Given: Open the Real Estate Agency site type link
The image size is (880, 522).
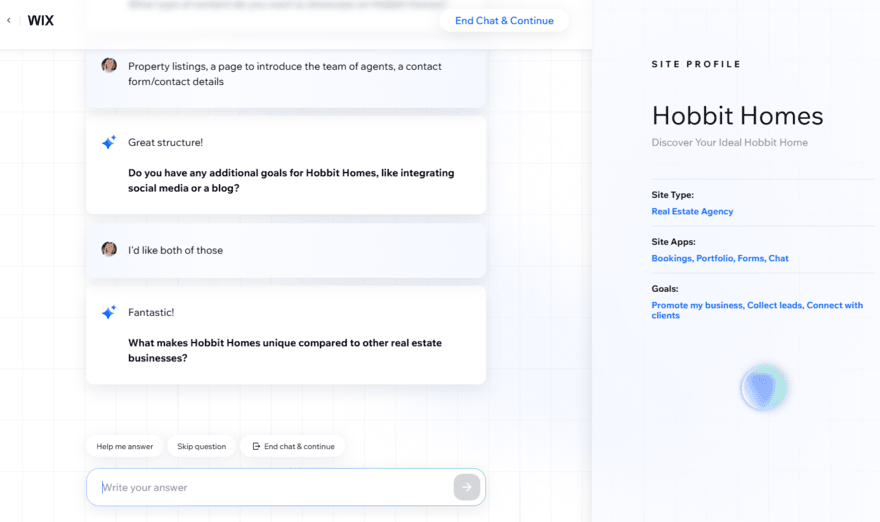Looking at the screenshot, I should [x=692, y=212].
